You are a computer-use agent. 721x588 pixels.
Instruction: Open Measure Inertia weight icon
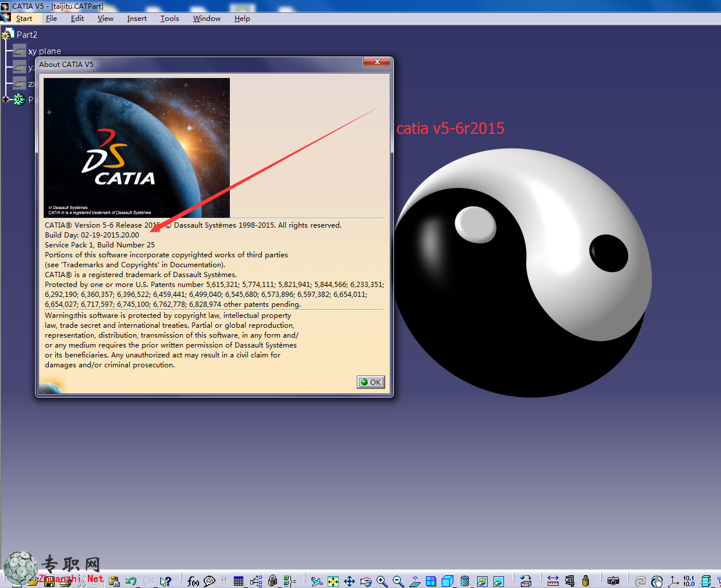[x=585, y=581]
